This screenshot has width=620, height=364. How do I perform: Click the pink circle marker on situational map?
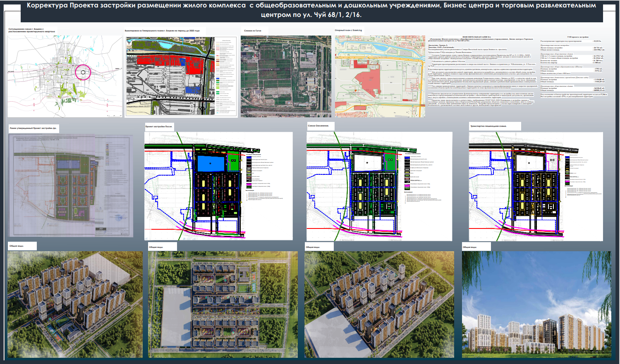(x=83, y=72)
